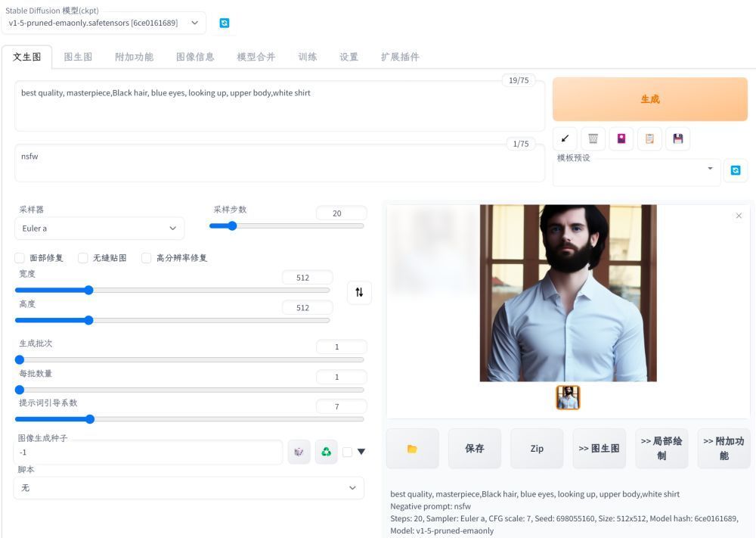This screenshot has height=538, width=756.
Task: Open the 脚本 script dropdown
Action: pos(188,488)
